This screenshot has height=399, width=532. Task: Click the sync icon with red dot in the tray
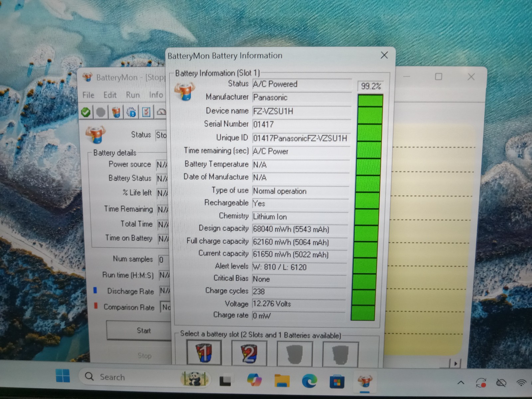481,383
